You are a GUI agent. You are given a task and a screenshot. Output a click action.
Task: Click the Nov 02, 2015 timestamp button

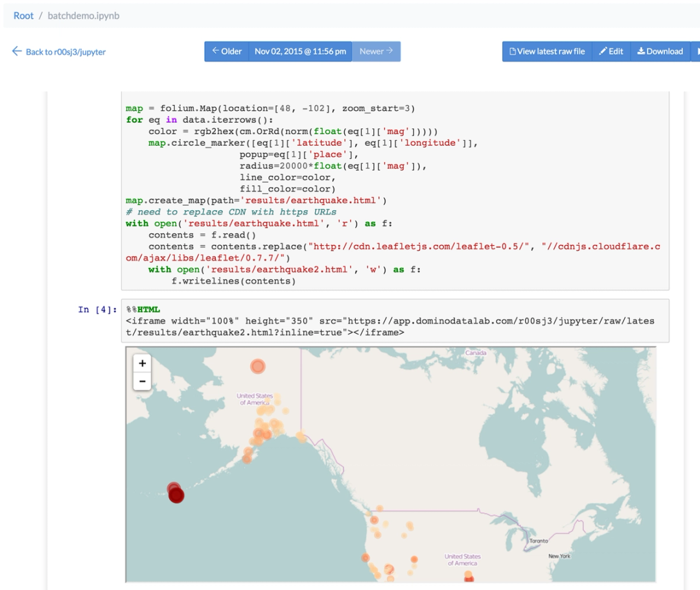pyautogui.click(x=300, y=51)
